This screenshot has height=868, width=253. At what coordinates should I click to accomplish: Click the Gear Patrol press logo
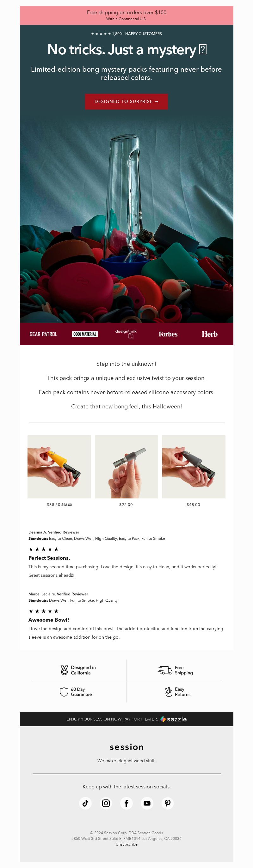pyautogui.click(x=44, y=334)
